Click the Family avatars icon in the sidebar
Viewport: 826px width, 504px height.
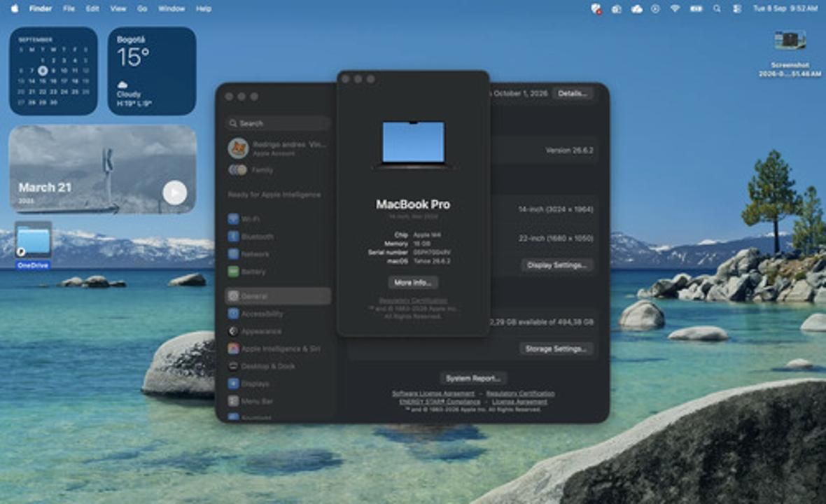tap(237, 170)
